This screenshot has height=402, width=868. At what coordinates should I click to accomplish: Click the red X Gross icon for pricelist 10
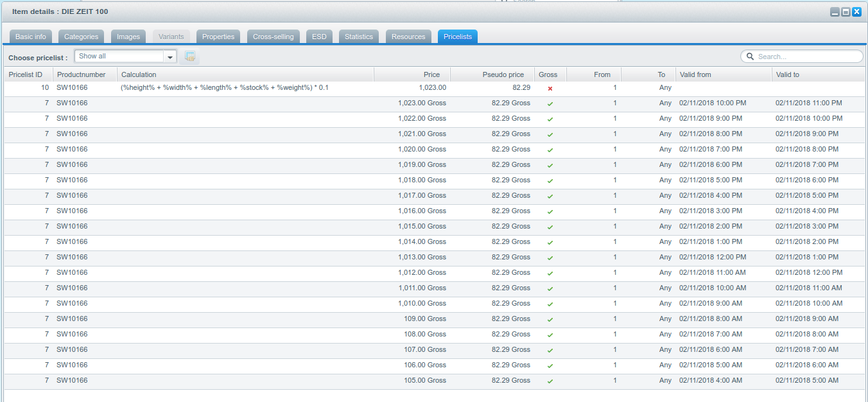pyautogui.click(x=550, y=88)
